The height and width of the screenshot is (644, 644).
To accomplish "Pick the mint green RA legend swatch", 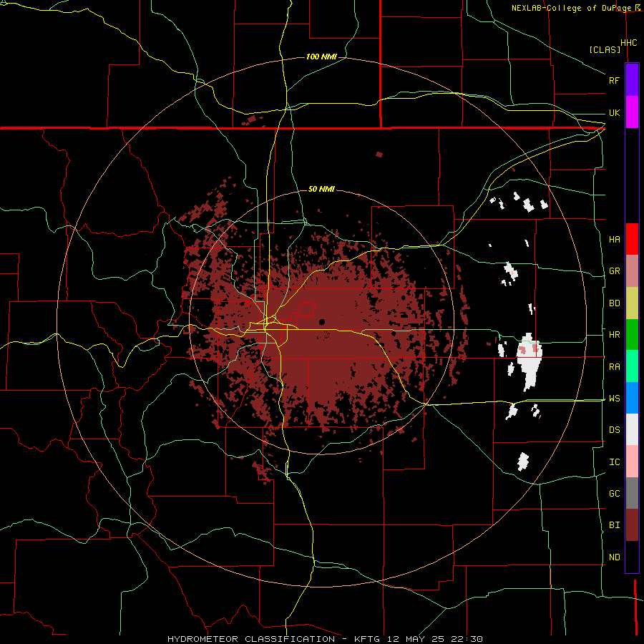I will tap(632, 366).
